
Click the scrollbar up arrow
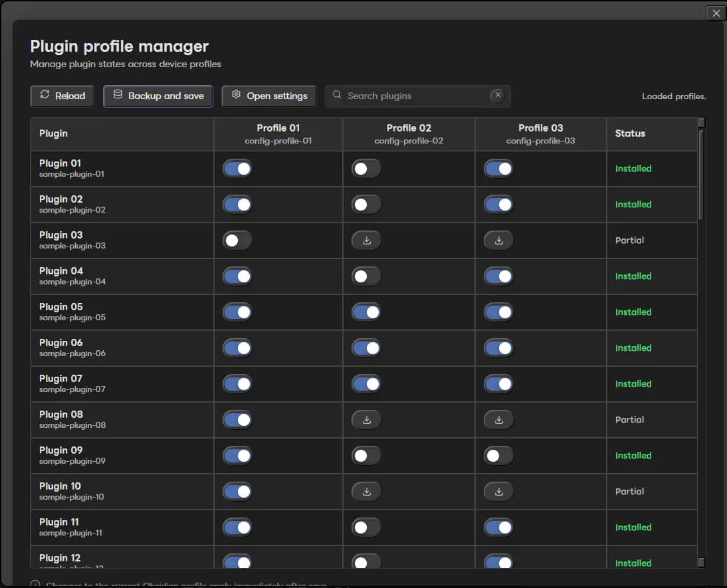click(702, 122)
